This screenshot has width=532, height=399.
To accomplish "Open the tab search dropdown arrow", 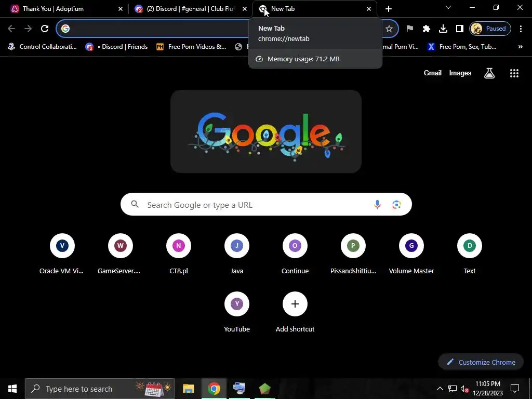I will 448,7.
